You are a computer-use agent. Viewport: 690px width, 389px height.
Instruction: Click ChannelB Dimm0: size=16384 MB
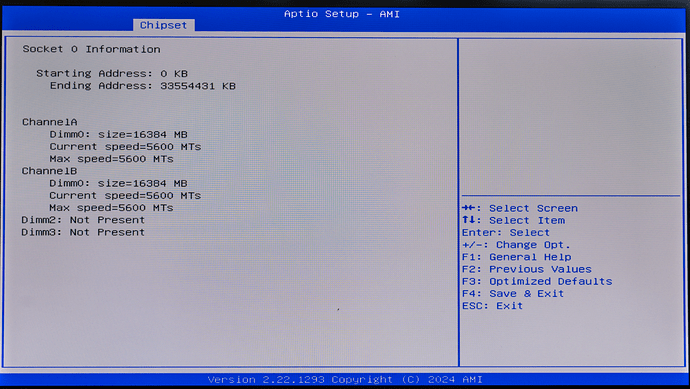(118, 183)
